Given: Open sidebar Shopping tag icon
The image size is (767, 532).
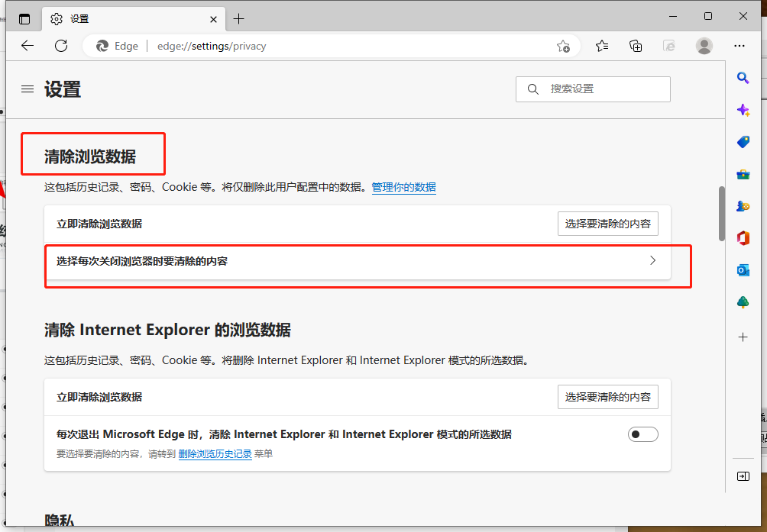Looking at the screenshot, I should 743,142.
